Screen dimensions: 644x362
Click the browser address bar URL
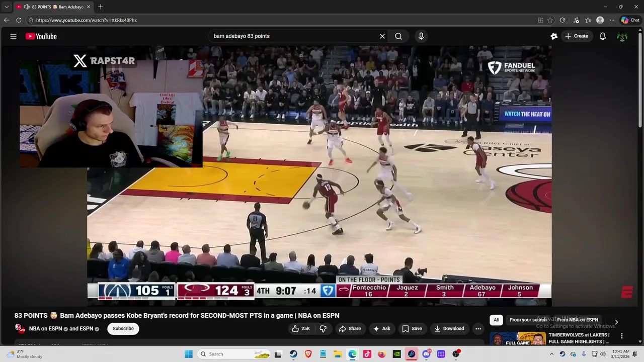click(x=87, y=20)
